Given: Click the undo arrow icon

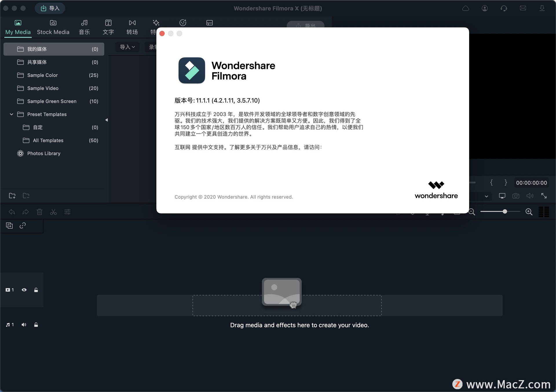Looking at the screenshot, I should tap(12, 212).
